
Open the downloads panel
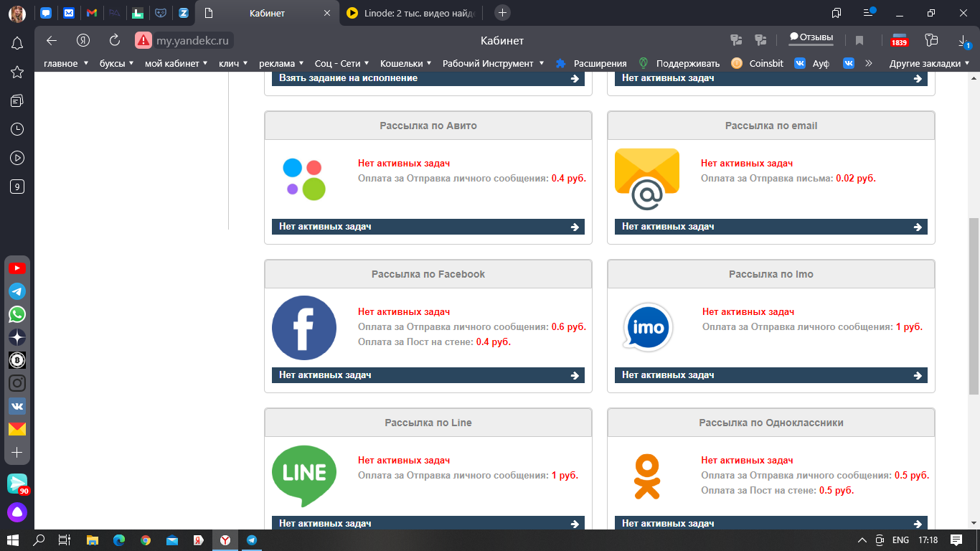click(963, 40)
